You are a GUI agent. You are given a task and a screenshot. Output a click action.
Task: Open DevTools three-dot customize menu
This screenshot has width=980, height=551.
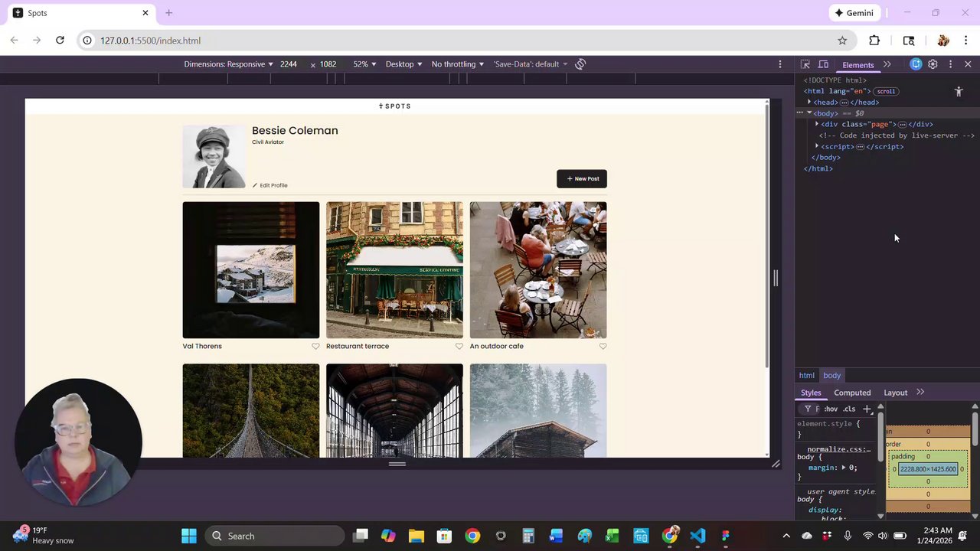point(950,64)
